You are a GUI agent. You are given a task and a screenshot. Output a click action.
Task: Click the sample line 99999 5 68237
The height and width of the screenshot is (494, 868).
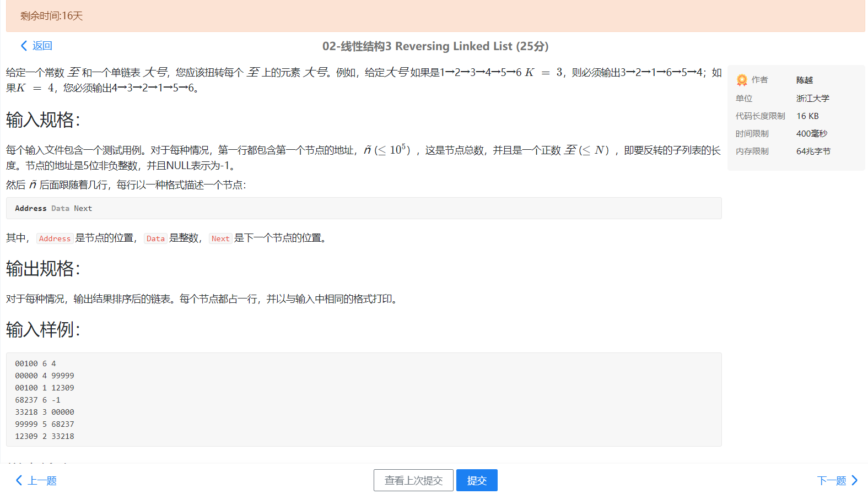(x=45, y=424)
